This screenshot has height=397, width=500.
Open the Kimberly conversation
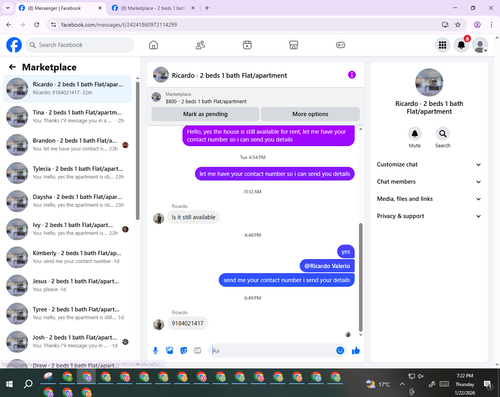[67, 257]
